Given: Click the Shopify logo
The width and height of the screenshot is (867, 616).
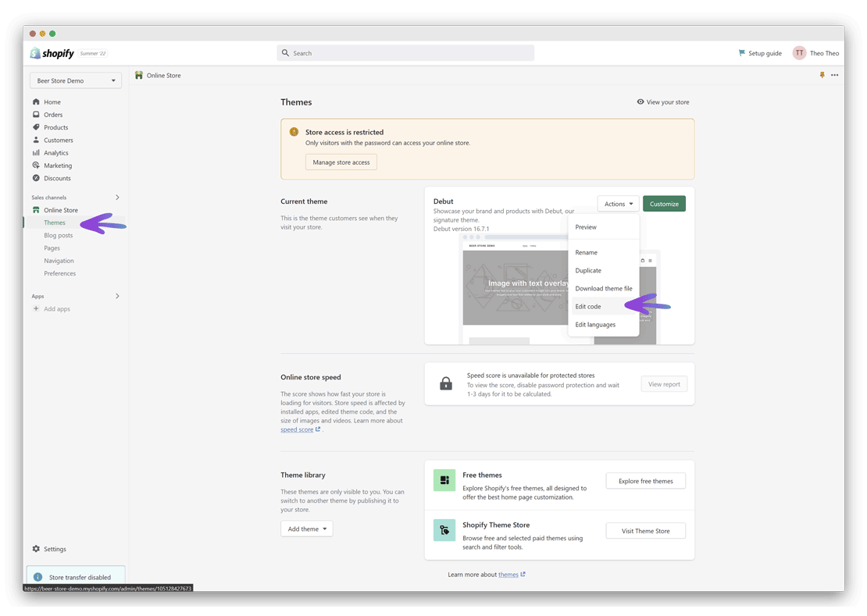Looking at the screenshot, I should (52, 53).
